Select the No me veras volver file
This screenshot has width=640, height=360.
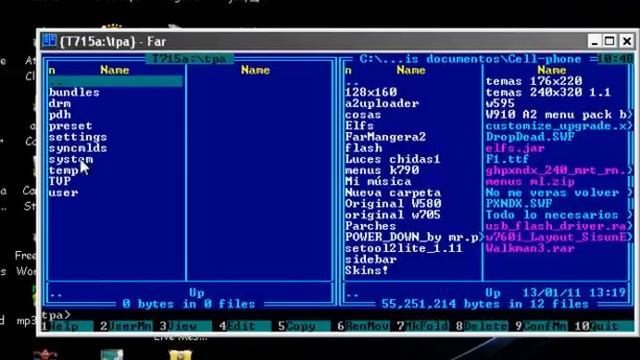coord(552,193)
